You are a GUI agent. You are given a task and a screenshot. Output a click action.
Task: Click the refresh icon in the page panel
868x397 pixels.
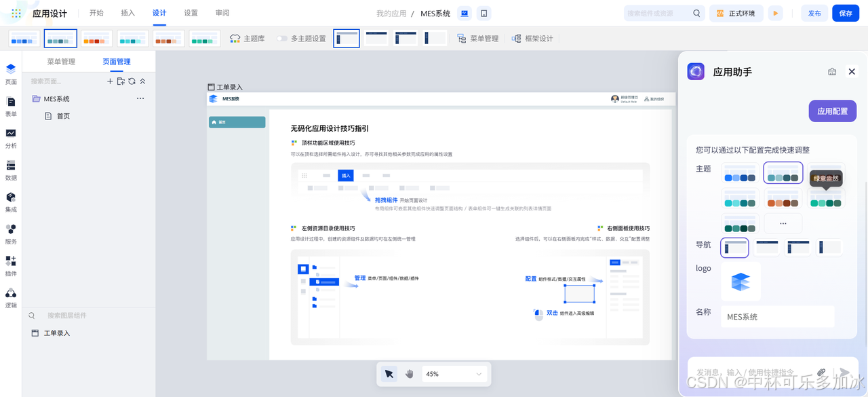point(131,81)
